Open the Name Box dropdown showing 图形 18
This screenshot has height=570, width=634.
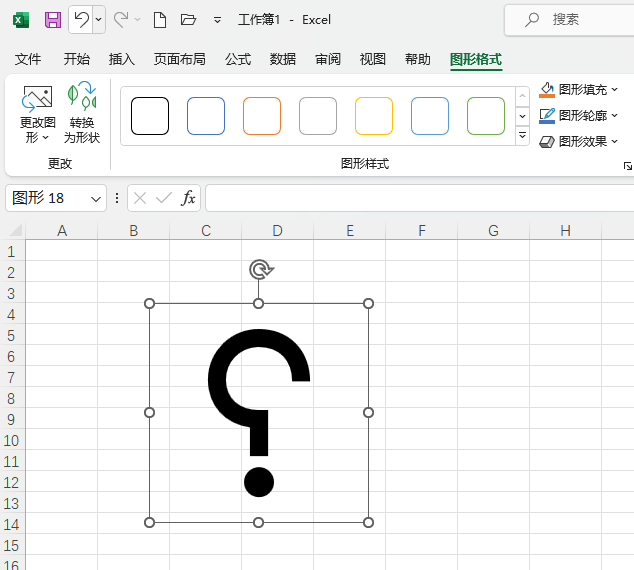click(96, 198)
